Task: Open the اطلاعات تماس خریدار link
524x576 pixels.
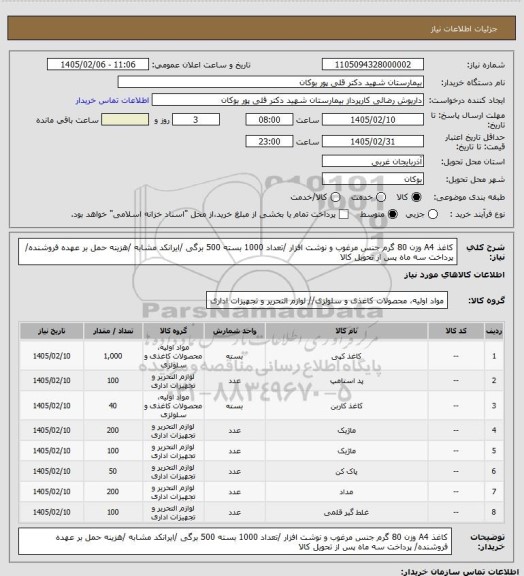Action: pyautogui.click(x=112, y=100)
